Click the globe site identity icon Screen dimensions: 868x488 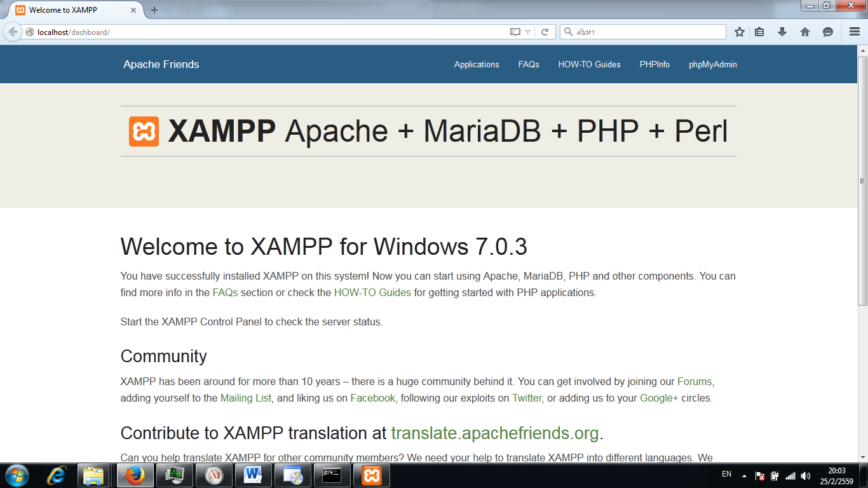[29, 32]
